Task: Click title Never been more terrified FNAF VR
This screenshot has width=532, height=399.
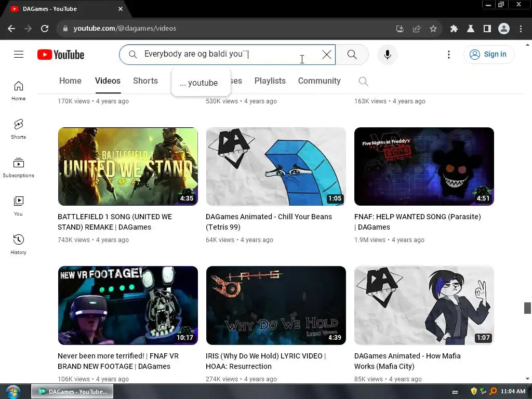Action: (118, 361)
